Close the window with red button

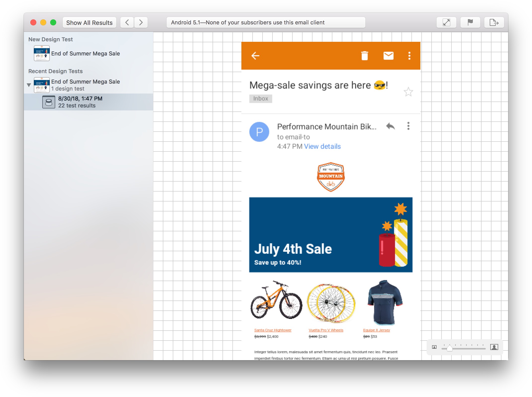tap(33, 23)
